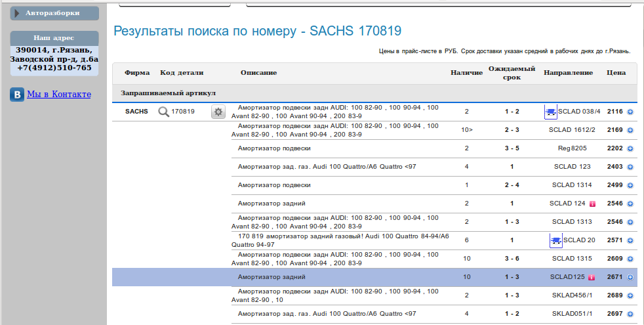Click the Цена column header
Viewport: 644px width, 325px height.
(616, 73)
